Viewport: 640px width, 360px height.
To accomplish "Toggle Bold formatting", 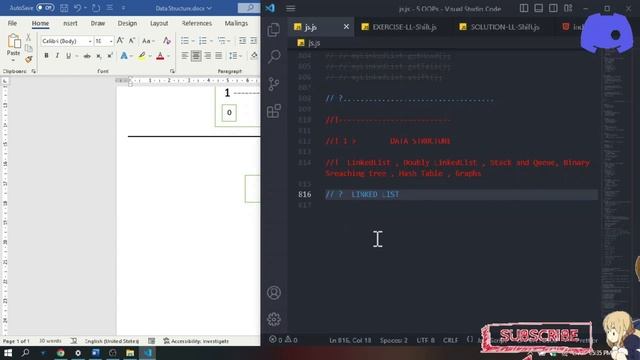I will 46,56.
